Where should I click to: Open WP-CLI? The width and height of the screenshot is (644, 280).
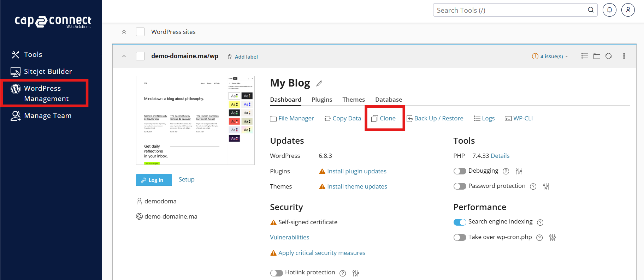point(519,118)
